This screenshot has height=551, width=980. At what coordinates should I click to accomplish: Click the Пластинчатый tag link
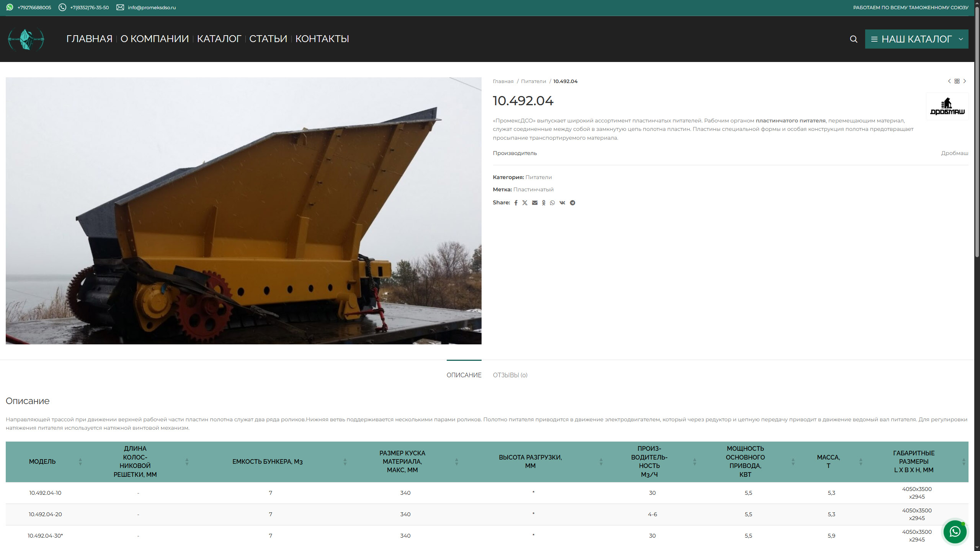tap(533, 189)
